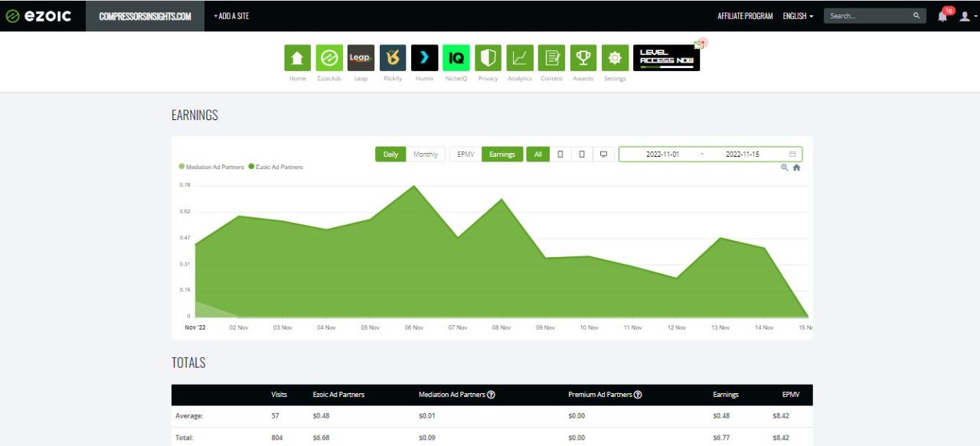Filter chart by mobile device

[x=560, y=155]
